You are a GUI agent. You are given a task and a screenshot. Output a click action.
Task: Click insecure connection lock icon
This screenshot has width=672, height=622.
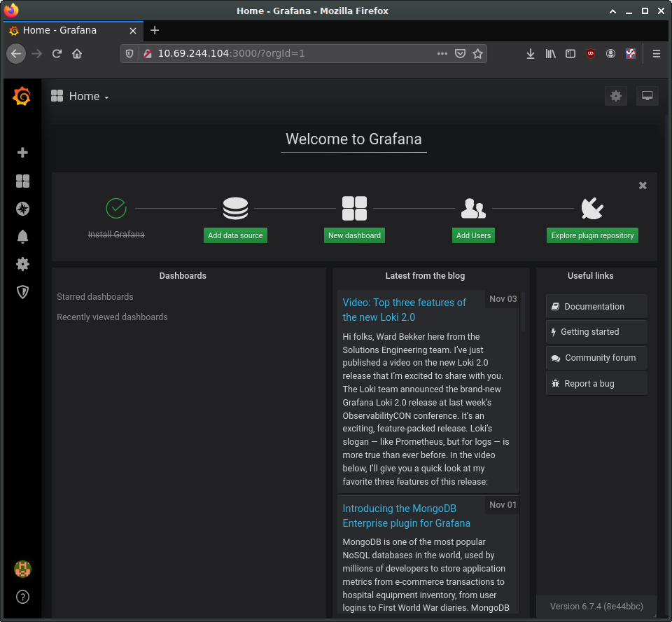click(148, 54)
